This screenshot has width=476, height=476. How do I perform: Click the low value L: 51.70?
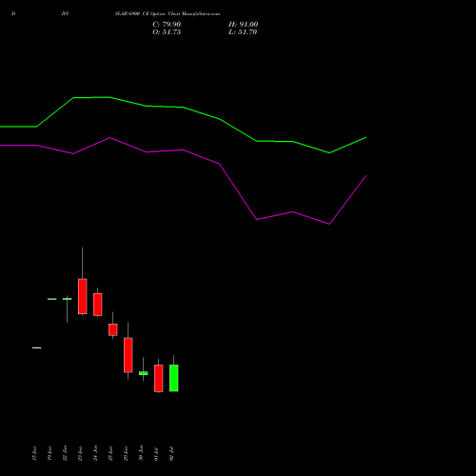pyautogui.click(x=243, y=32)
